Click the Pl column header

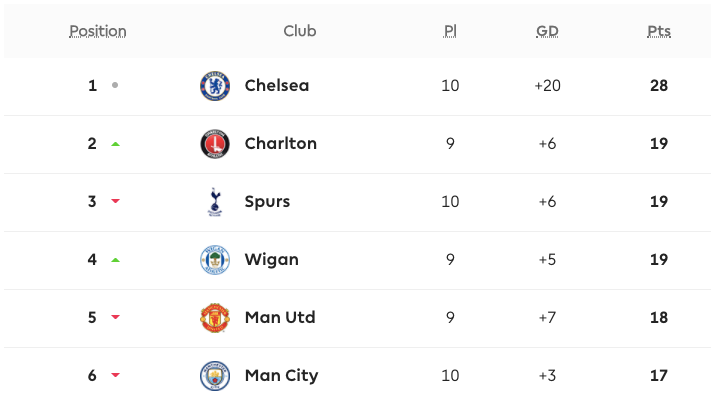tap(450, 31)
